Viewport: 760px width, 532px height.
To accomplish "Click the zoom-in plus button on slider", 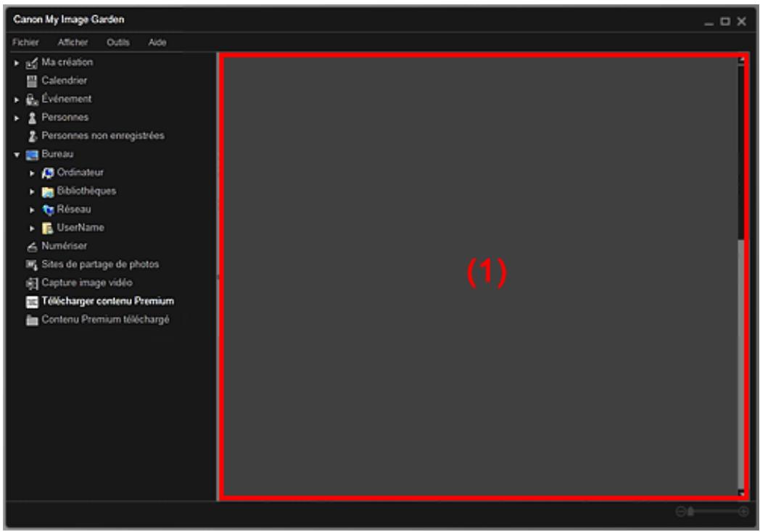I will point(743,512).
